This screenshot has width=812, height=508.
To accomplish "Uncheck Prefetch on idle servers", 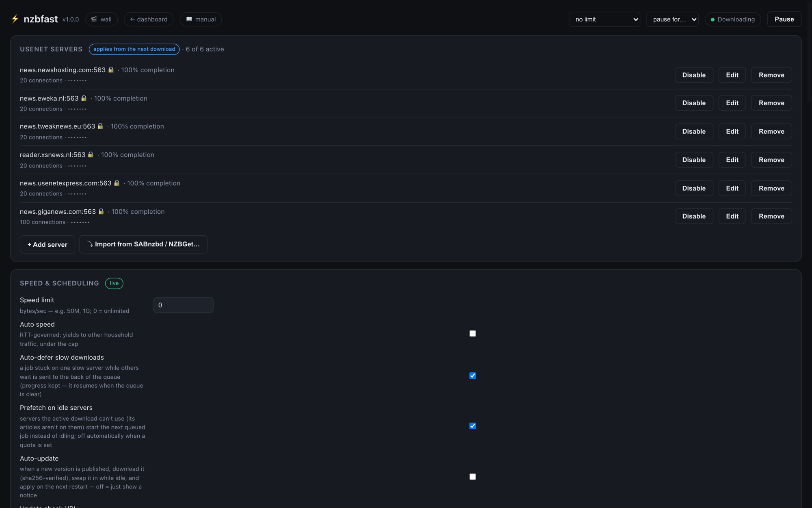I will (x=473, y=426).
